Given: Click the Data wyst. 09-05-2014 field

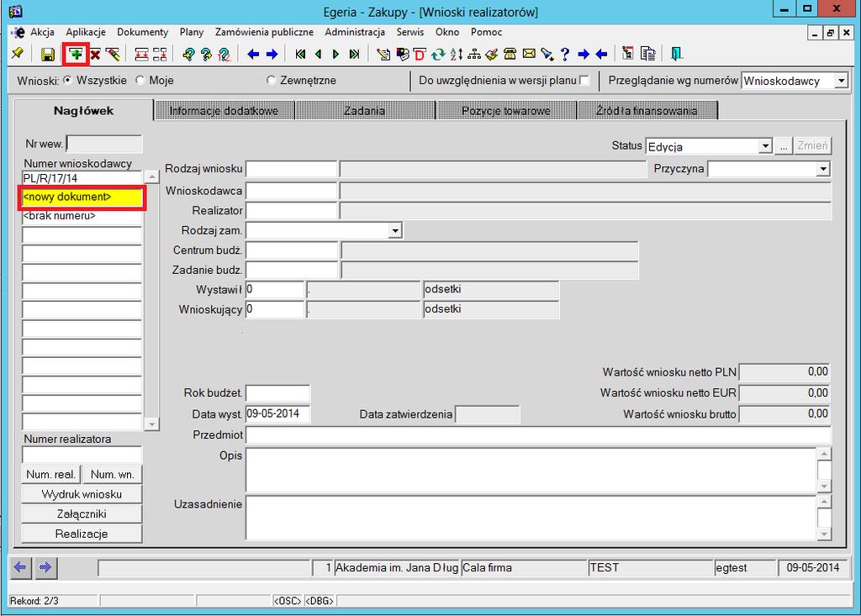Looking at the screenshot, I should point(277,414).
